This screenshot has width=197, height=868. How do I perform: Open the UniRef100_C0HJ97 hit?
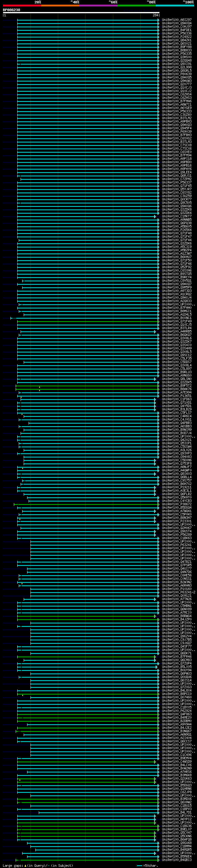pyautogui.click(x=176, y=26)
